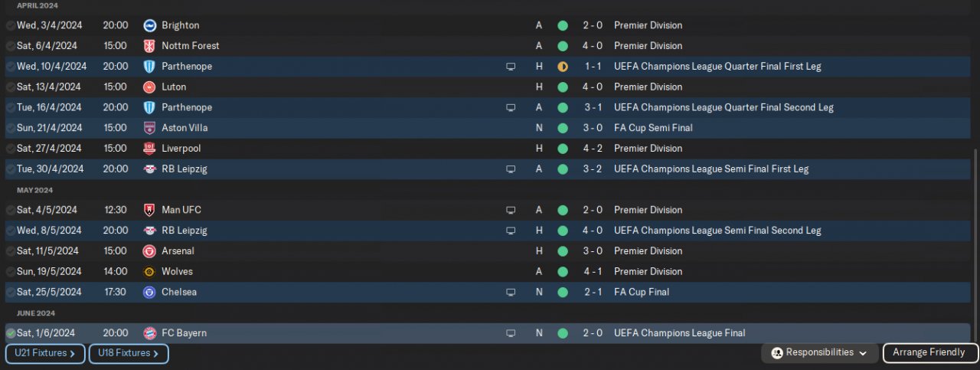Click yellow draw indicator on Parthenope first leg

563,67
